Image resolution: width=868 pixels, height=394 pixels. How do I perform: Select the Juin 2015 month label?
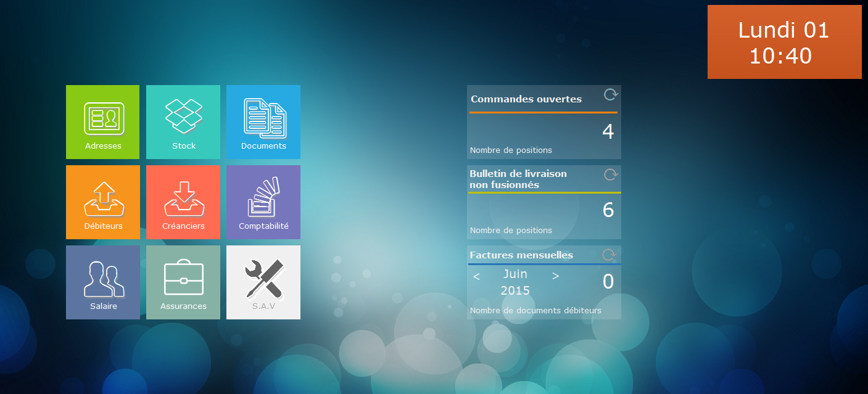pyautogui.click(x=515, y=282)
